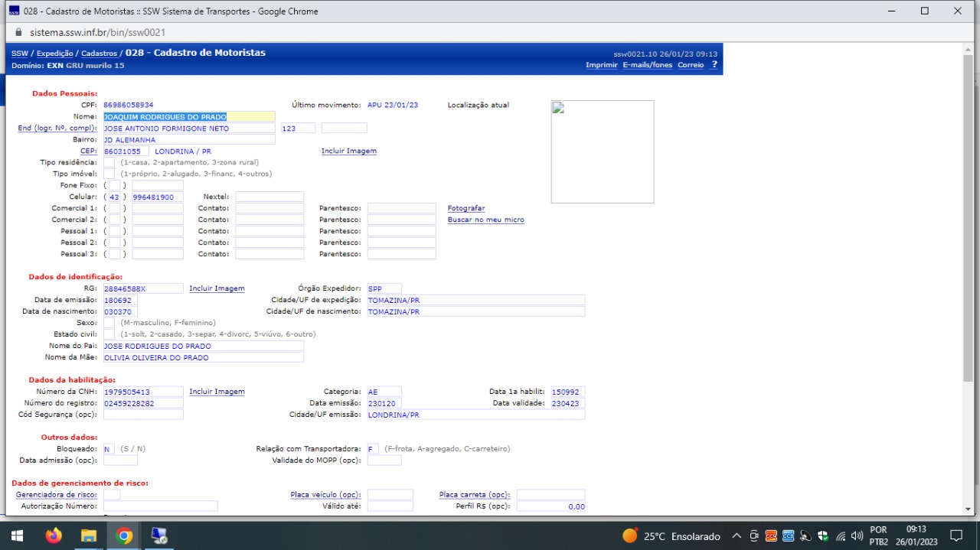Open Windows Security tray icon

[x=823, y=536]
